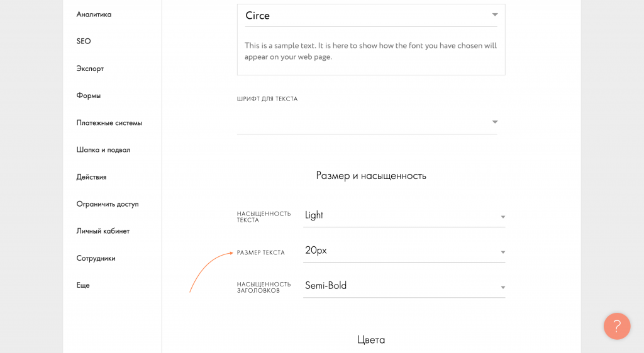Click the Размер текста label
Image resolution: width=644 pixels, height=353 pixels.
click(260, 253)
